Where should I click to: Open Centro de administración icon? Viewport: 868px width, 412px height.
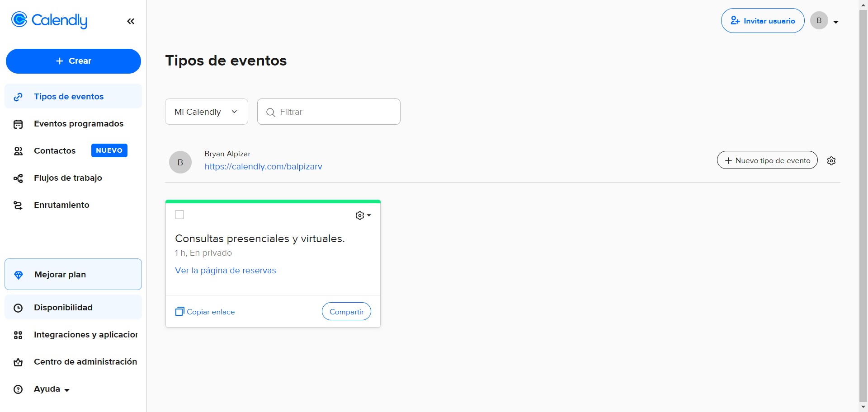tap(18, 362)
